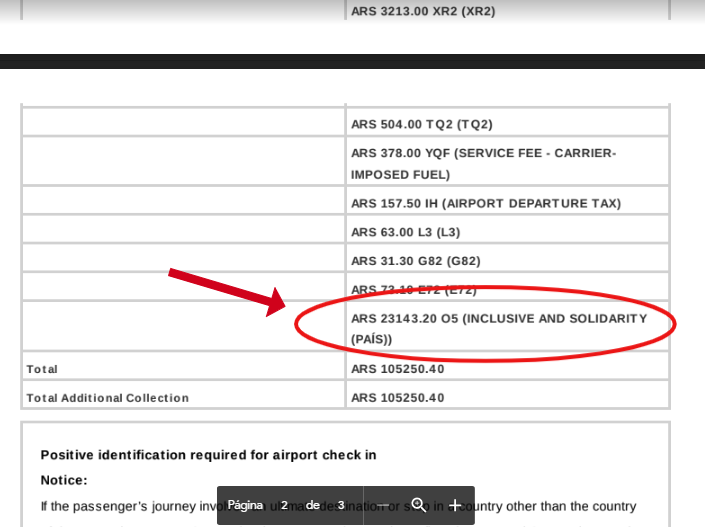This screenshot has height=527, width=705.
Task: Click the total page count 3
Action: [x=341, y=505]
